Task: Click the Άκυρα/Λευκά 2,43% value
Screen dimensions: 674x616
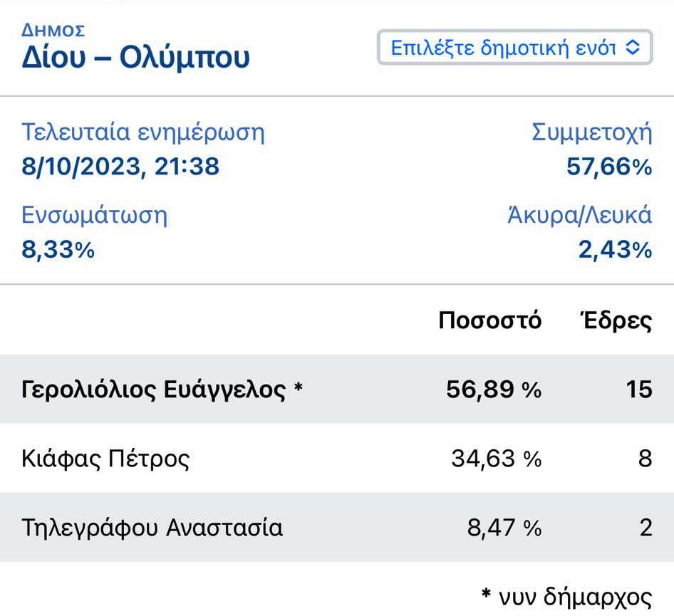Action: [x=615, y=249]
